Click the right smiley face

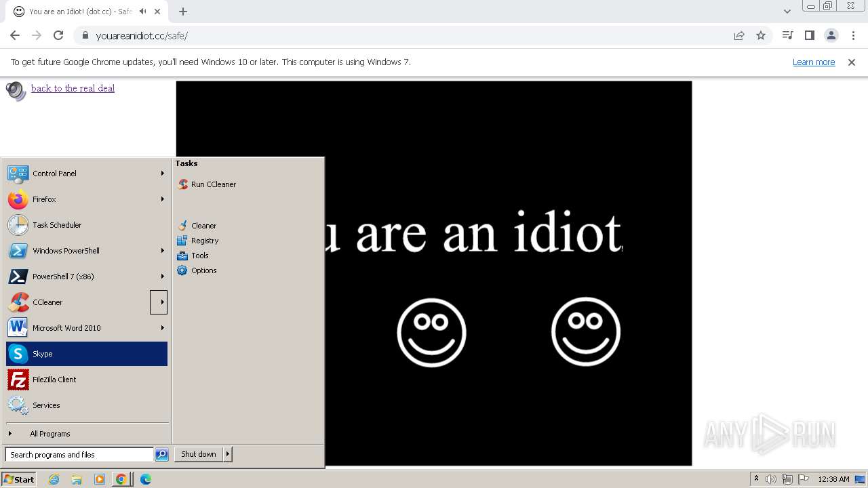[x=586, y=331]
